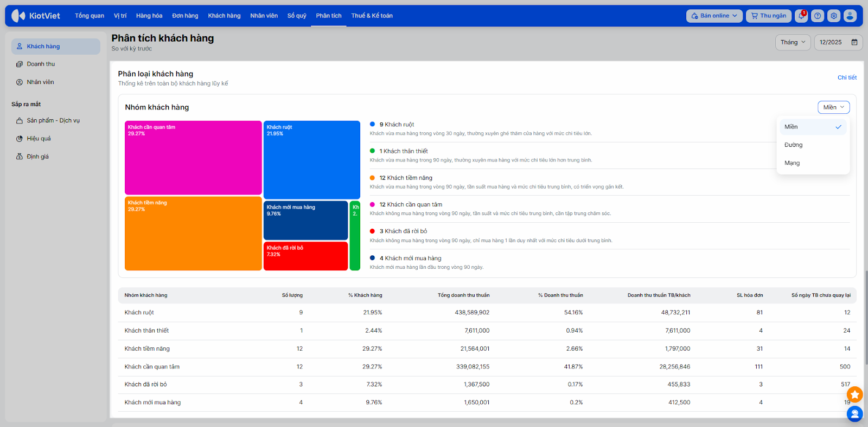The width and height of the screenshot is (868, 427).
Task: Choose Mạng from the chart type list
Action: coord(812,163)
